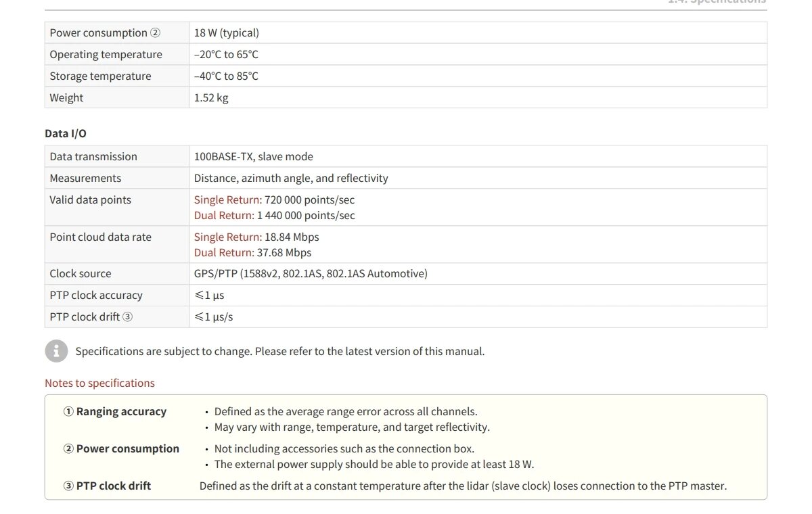The image size is (812, 514).
Task: Click the ③ marker in the notes box
Action: point(68,486)
